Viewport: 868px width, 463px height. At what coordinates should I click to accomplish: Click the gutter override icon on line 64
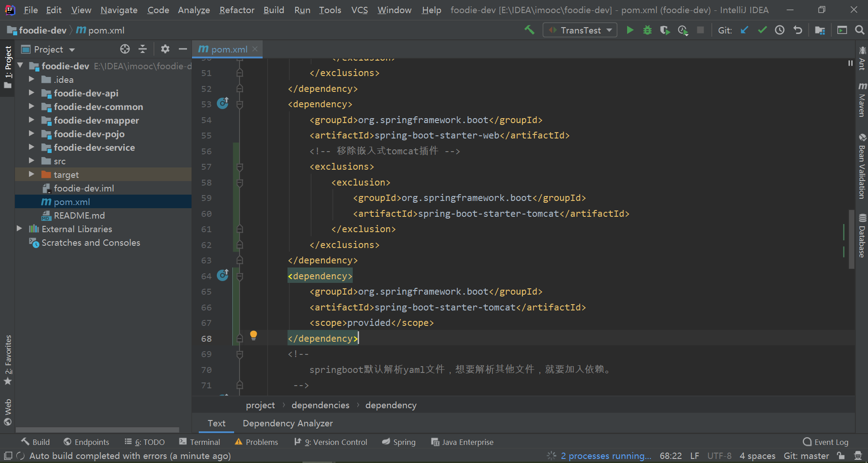223,275
